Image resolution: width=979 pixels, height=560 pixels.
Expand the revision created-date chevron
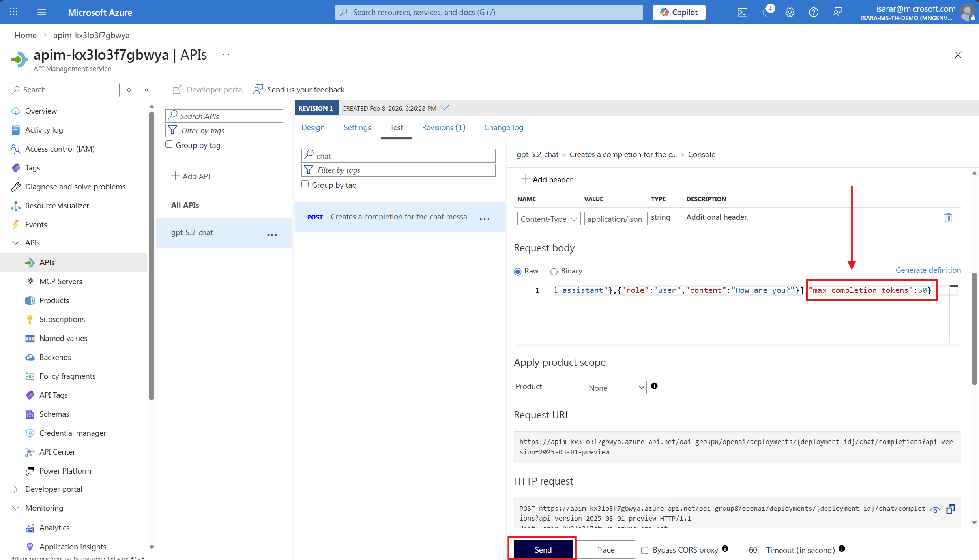444,107
